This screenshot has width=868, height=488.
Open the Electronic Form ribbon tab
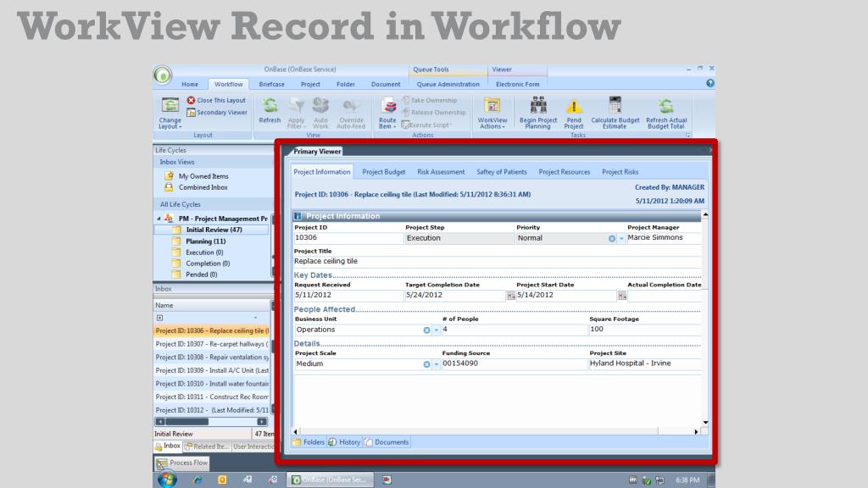coord(517,84)
